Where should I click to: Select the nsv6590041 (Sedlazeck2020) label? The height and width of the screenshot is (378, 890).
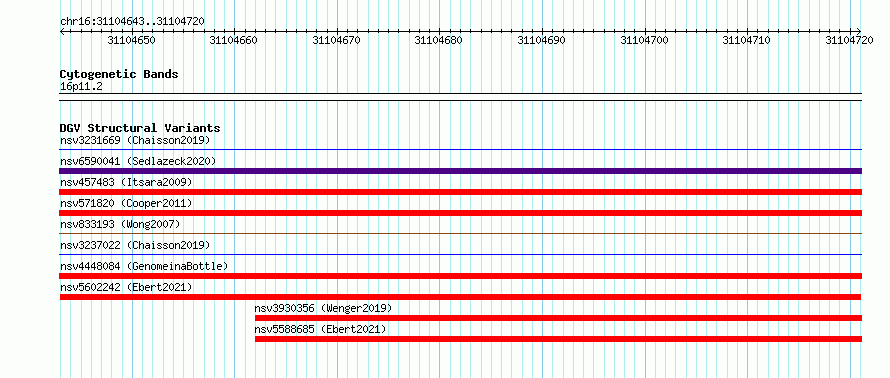[138, 161]
